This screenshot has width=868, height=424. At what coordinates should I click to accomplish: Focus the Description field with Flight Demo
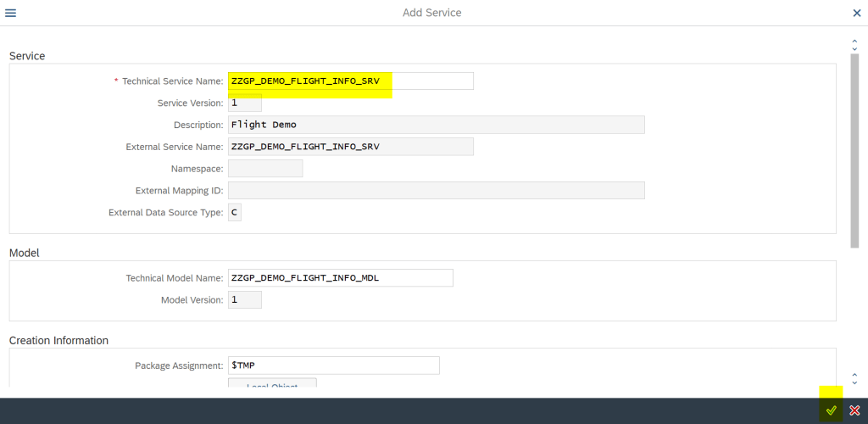click(x=436, y=125)
